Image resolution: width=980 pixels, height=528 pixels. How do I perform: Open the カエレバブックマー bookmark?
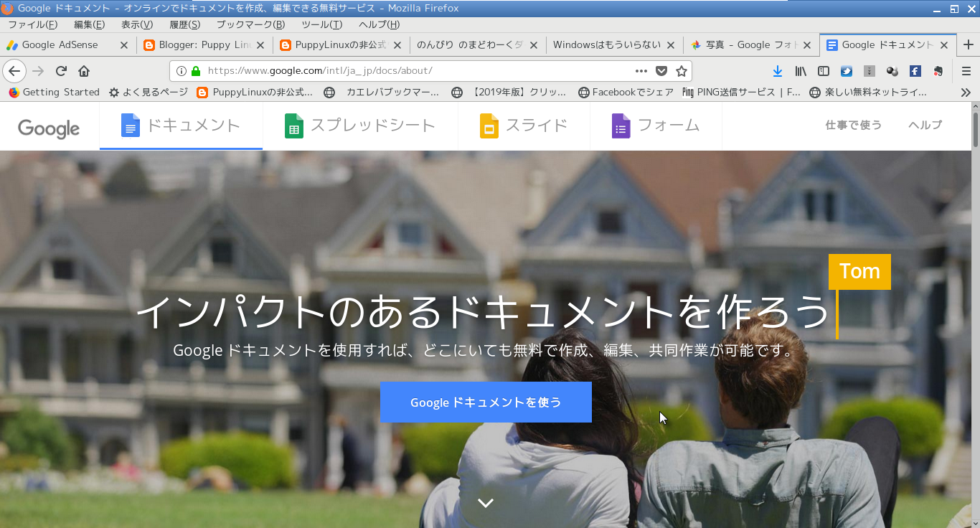pyautogui.click(x=381, y=92)
